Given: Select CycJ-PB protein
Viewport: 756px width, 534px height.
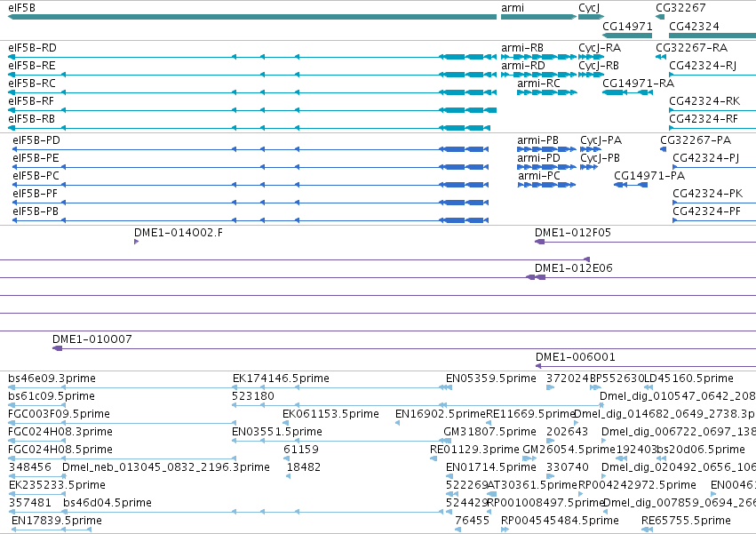Looking at the screenshot, I should (x=589, y=167).
